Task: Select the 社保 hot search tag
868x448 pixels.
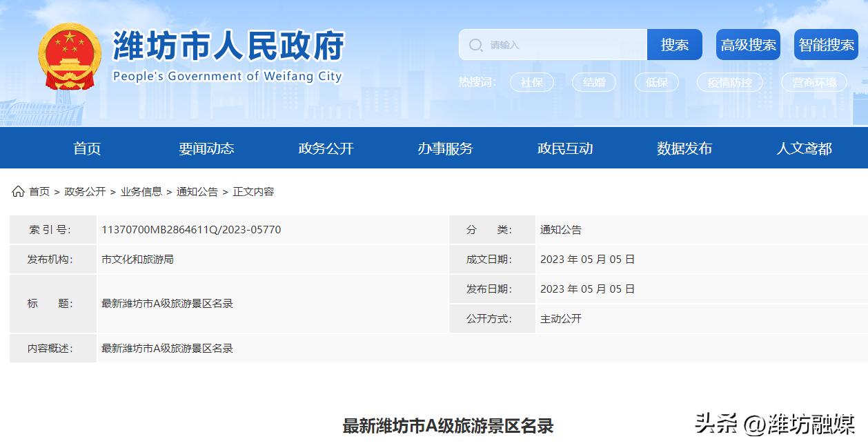Action: pos(531,82)
